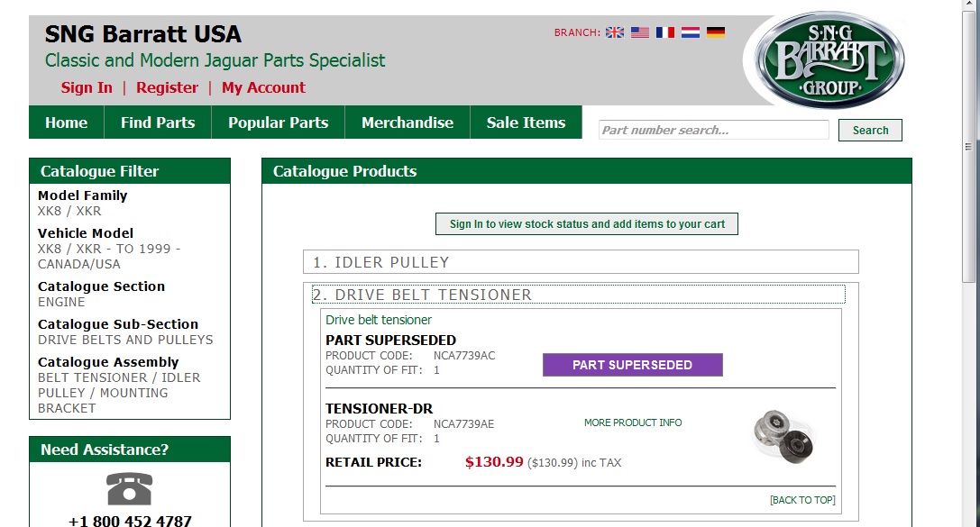The image size is (980, 527).
Task: Open MORE PRODUCT INFO link
Action: 633,423
